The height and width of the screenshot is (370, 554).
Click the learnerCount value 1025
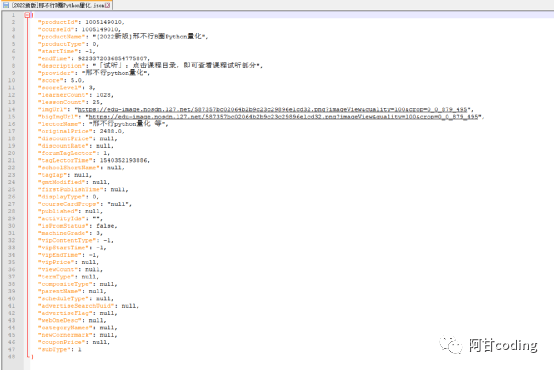click(x=104, y=95)
